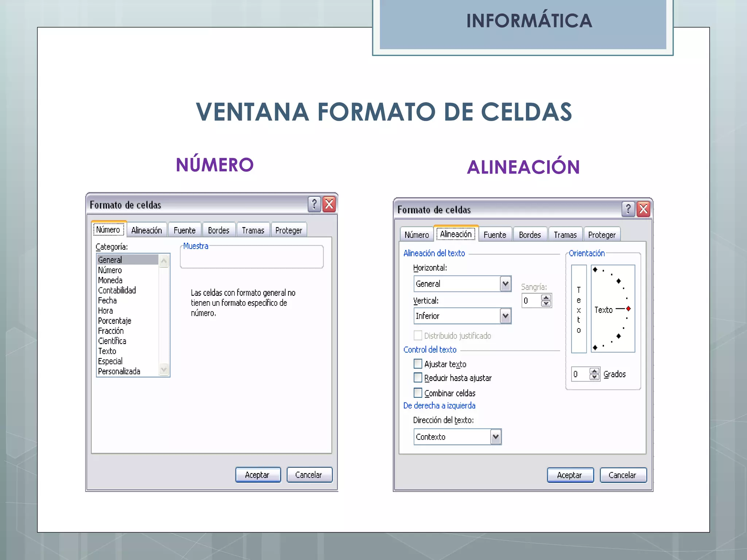Select Fracción category
The image size is (747, 560).
128,331
